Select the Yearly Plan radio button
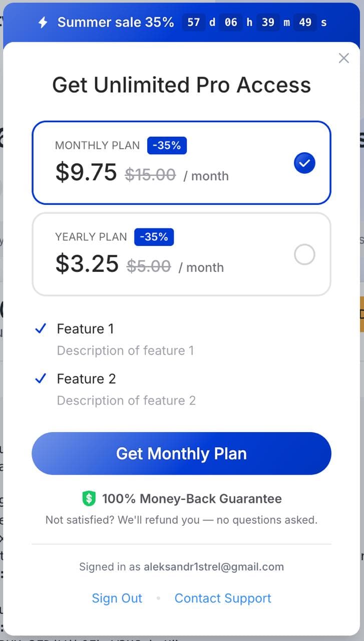This screenshot has width=364, height=641. [304, 254]
